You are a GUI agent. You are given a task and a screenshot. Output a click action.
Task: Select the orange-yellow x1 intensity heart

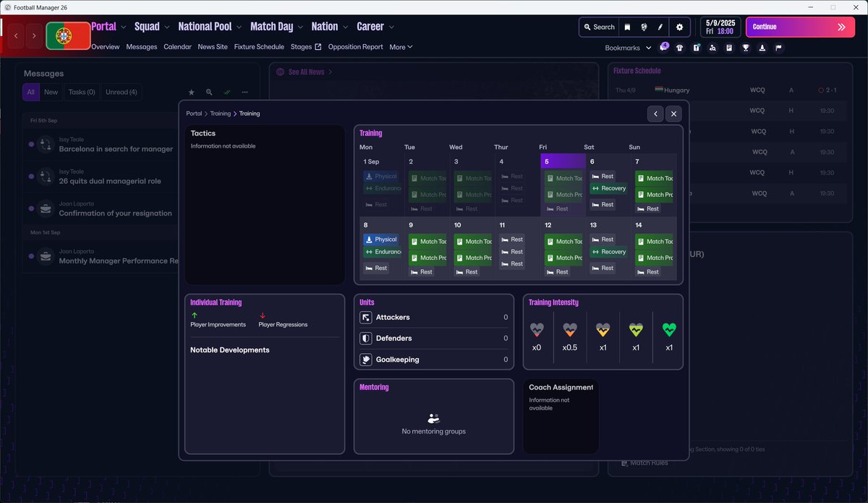[603, 330]
